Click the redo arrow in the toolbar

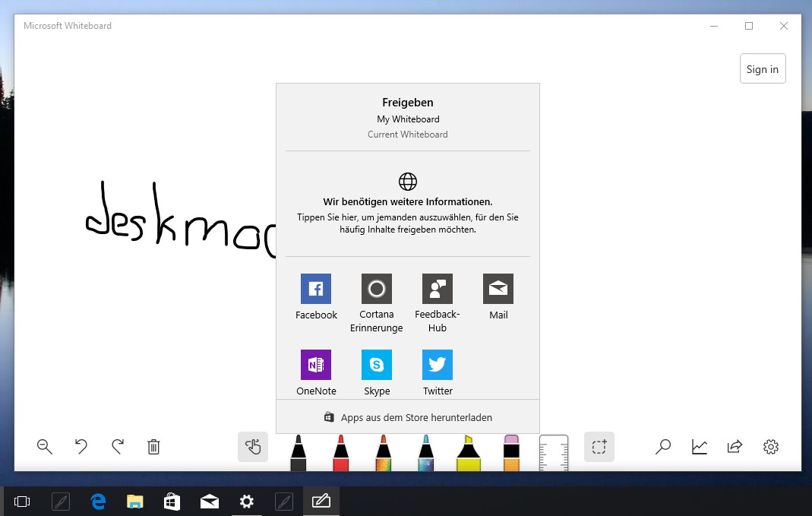[x=118, y=447]
